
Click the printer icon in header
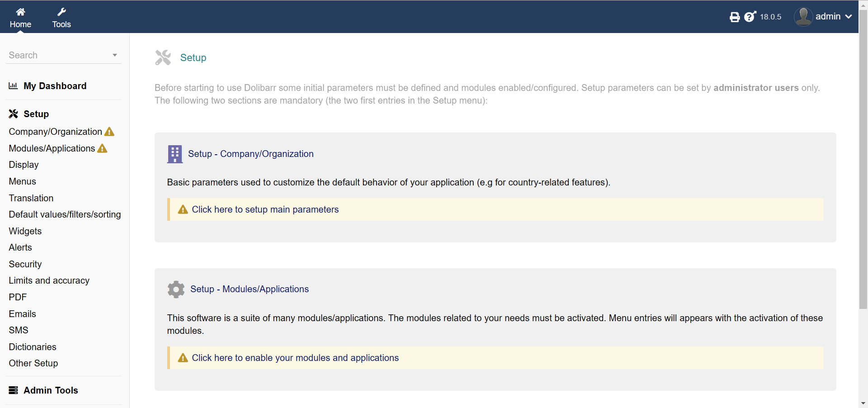click(x=735, y=17)
